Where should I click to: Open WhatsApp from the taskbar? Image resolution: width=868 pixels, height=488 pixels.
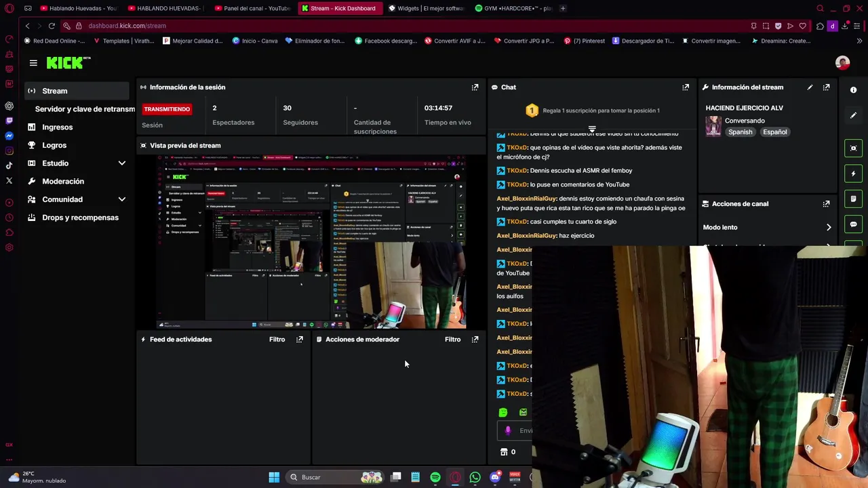(475, 477)
